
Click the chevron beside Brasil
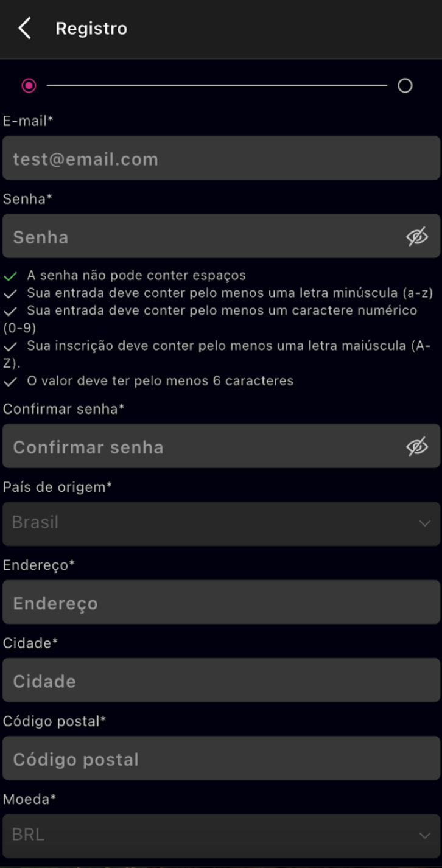(425, 523)
